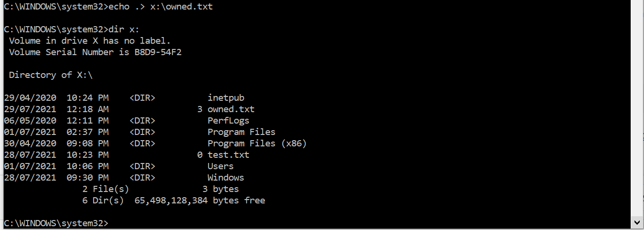Click the 6 Dir(s) summary text
Viewport: 644px width, 230px height.
[x=103, y=201]
